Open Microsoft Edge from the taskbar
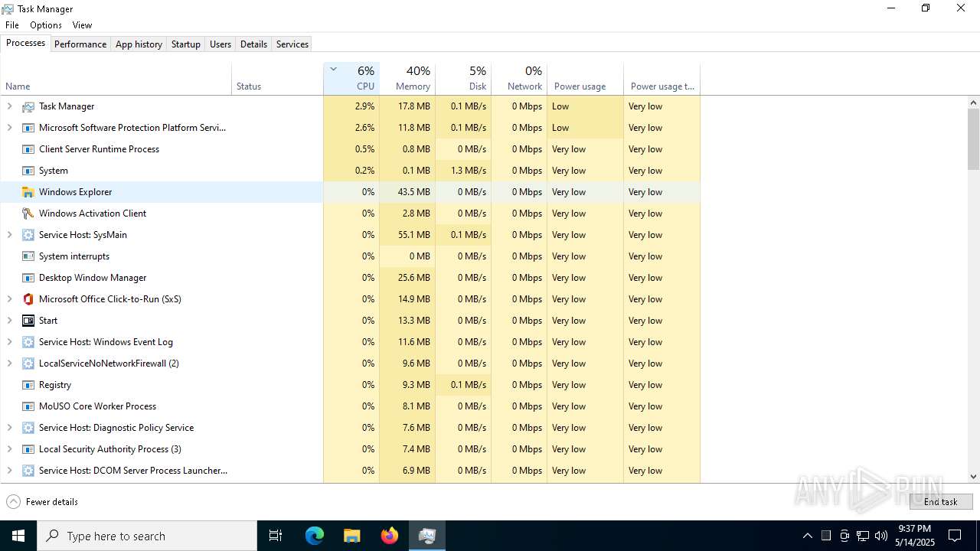The image size is (980, 551). [315, 536]
